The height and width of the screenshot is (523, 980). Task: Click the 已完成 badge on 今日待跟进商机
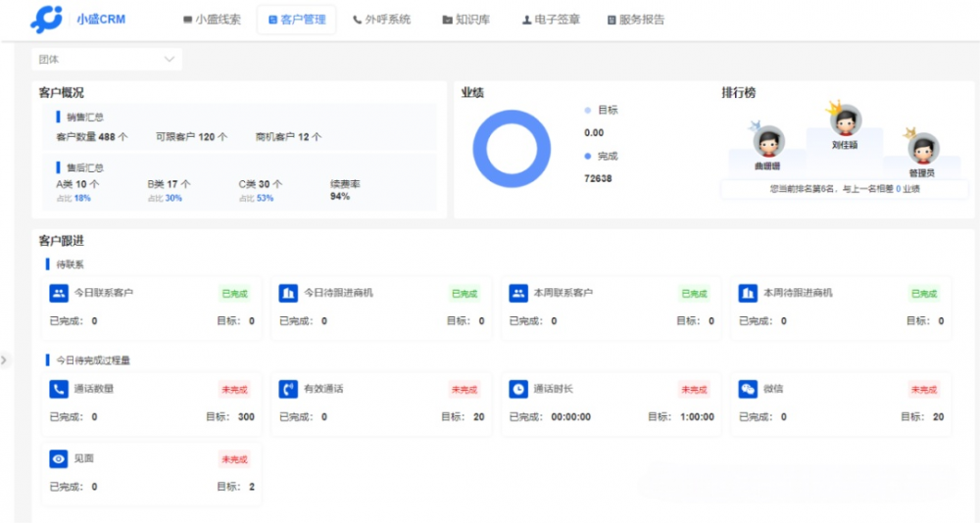(465, 293)
